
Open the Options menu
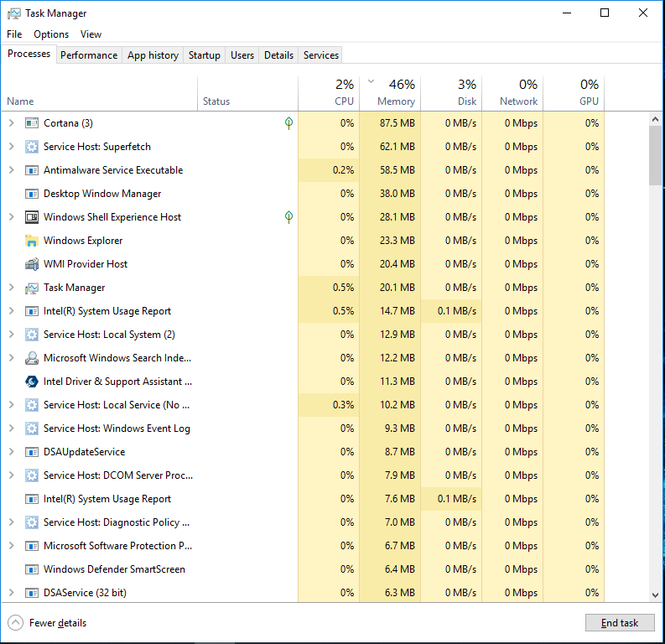coord(51,34)
